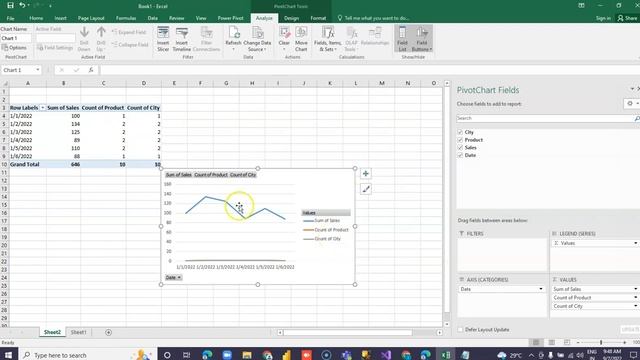
Task: Click the Chart Elements plus icon
Action: [366, 173]
